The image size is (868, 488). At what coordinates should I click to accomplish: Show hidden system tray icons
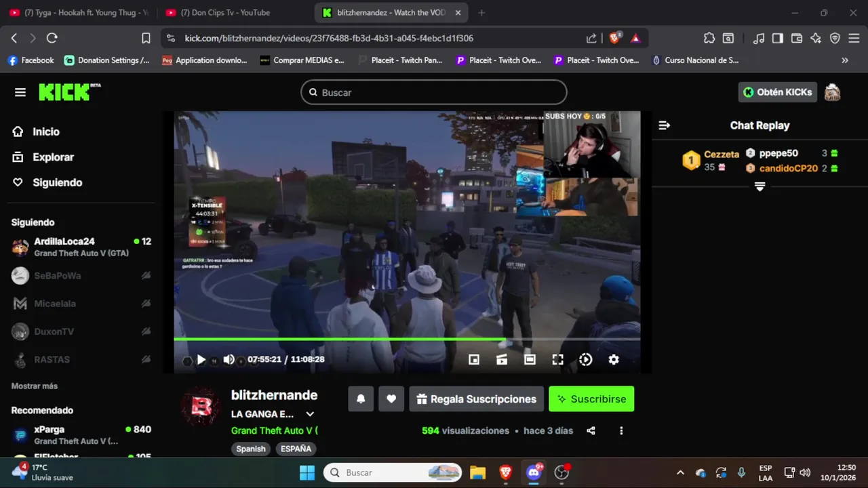pos(680,472)
